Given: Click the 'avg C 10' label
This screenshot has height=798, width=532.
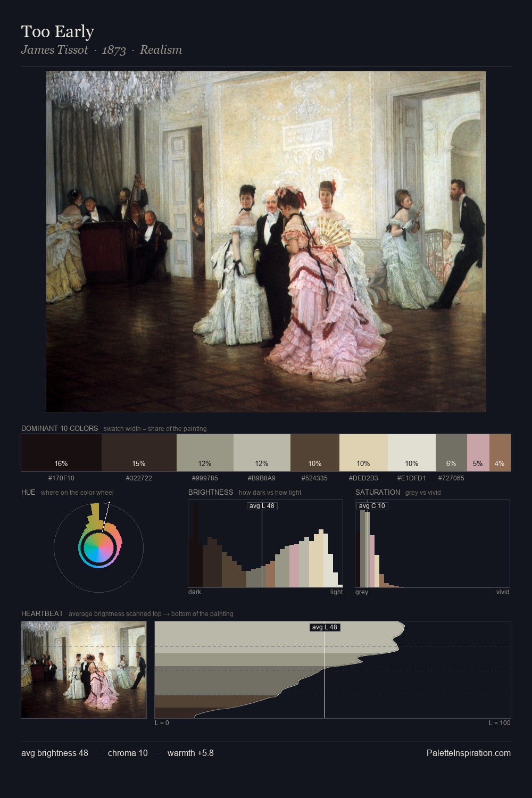Looking at the screenshot, I should 372,505.
